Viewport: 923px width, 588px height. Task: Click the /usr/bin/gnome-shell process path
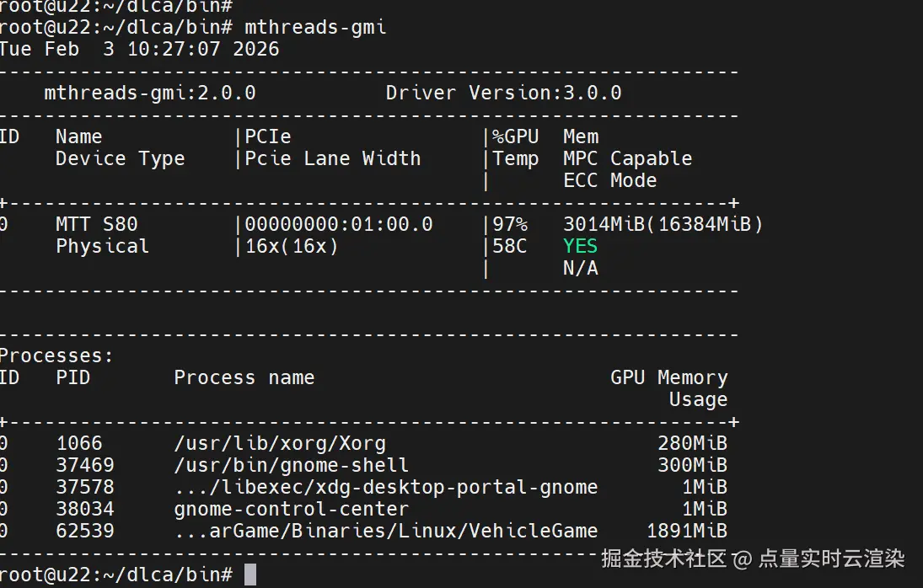291,465
